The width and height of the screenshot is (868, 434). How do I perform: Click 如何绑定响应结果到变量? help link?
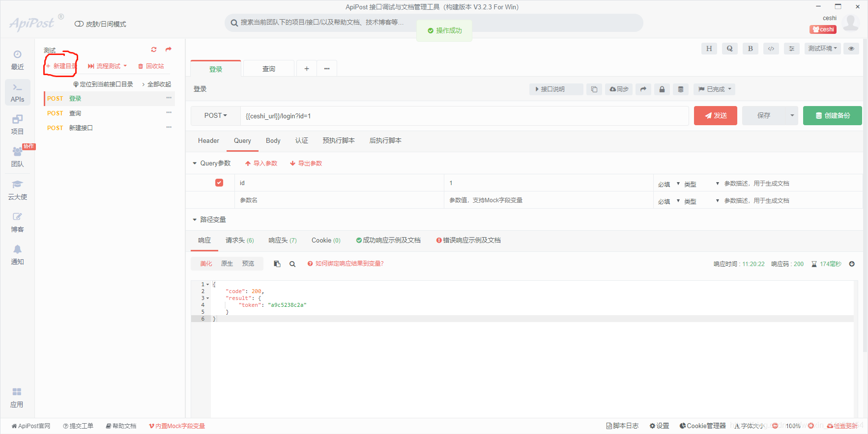click(346, 264)
